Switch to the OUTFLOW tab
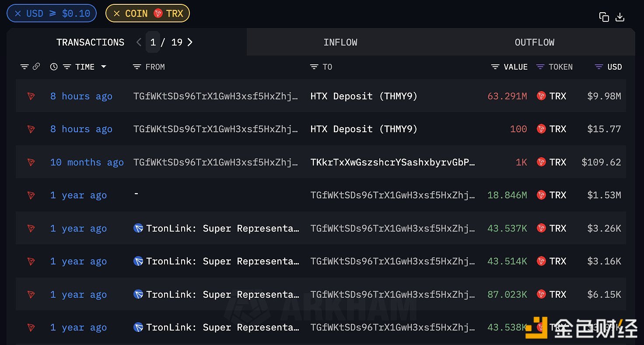The width and height of the screenshot is (644, 345). [x=535, y=42]
